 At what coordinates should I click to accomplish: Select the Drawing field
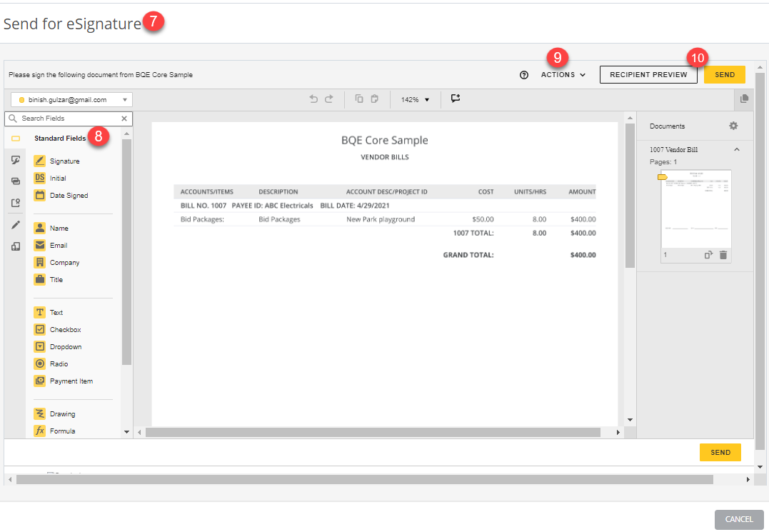55,414
